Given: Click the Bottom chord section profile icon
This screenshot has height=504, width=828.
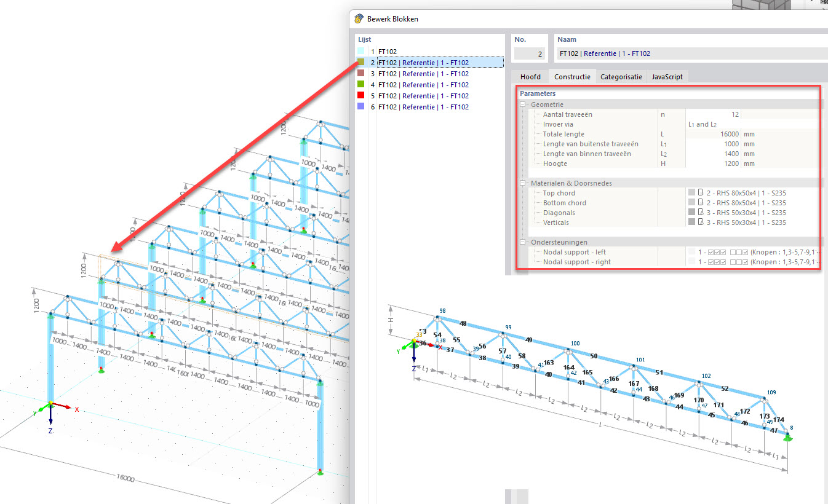Looking at the screenshot, I should pyautogui.click(x=701, y=203).
